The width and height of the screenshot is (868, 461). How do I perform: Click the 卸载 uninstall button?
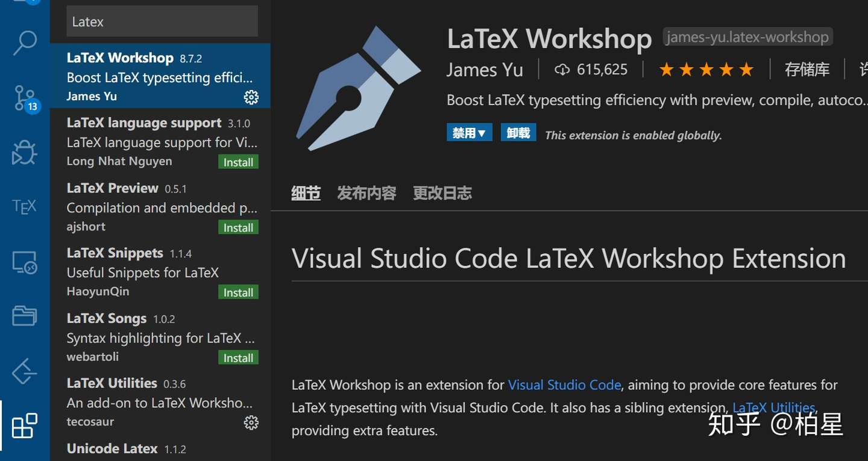pyautogui.click(x=518, y=132)
